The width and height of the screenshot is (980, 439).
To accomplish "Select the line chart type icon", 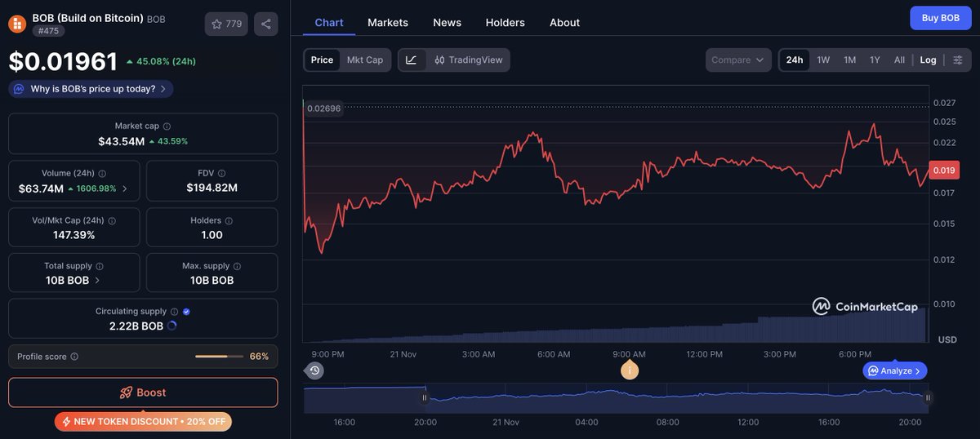I will pyautogui.click(x=412, y=60).
